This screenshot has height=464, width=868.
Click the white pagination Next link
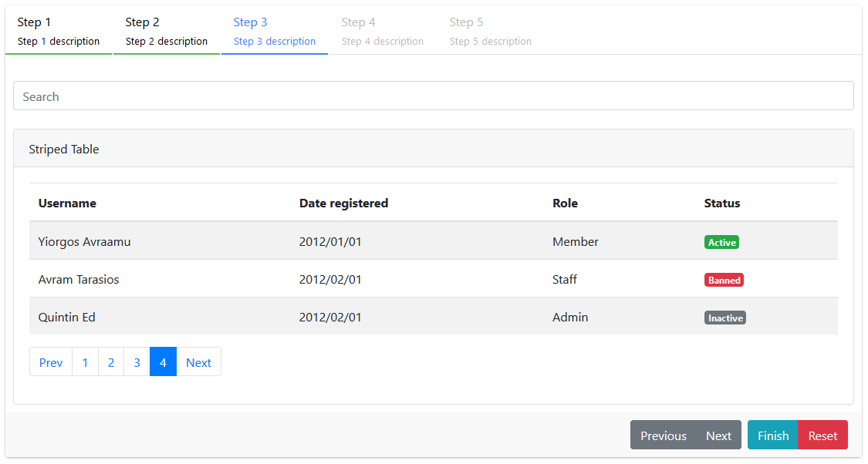click(199, 362)
